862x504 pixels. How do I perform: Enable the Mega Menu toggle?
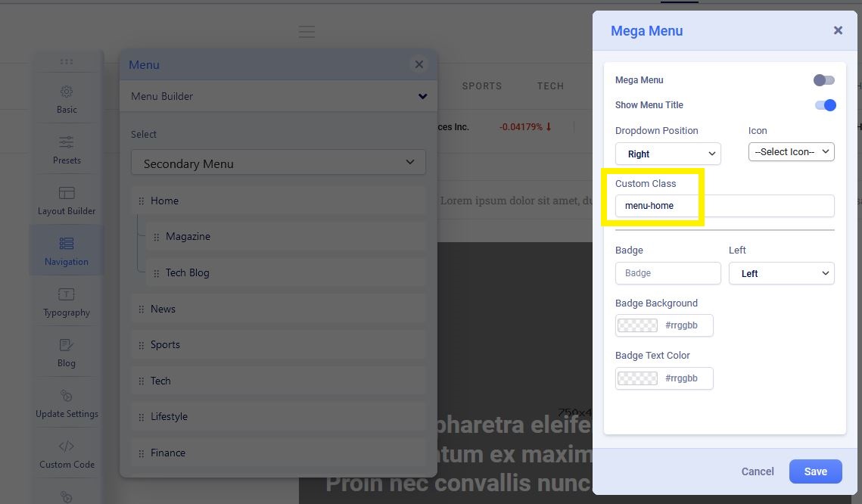823,79
